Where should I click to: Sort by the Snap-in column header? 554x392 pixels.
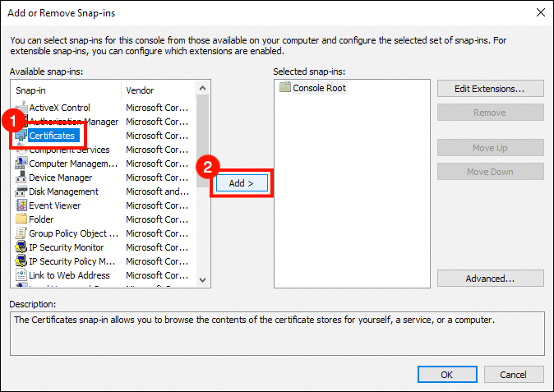click(x=66, y=90)
